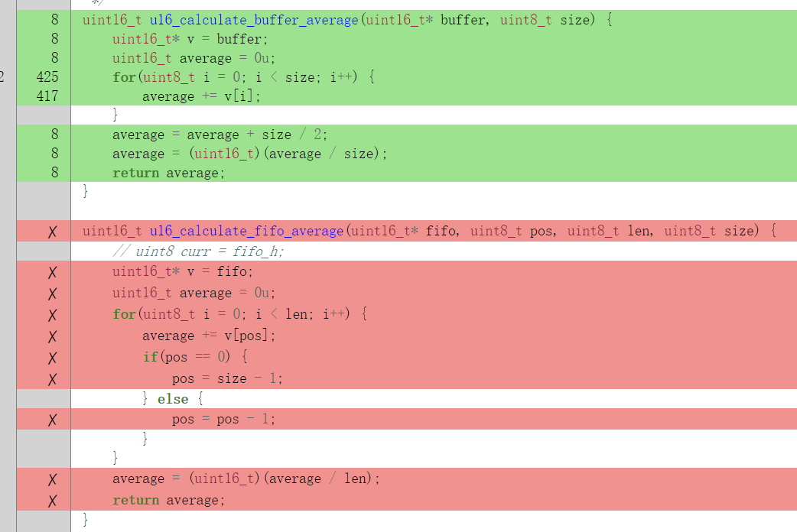This screenshot has height=532, width=797.
Task: Click X marker next to 'if(pos == 0) {'
Action: click(52, 358)
